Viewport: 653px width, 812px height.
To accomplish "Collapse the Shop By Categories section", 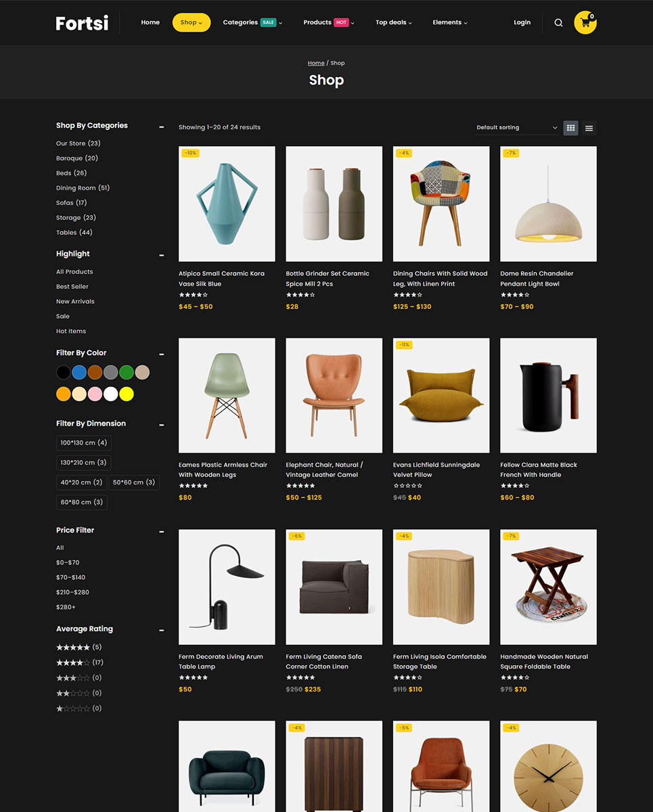I will click(x=161, y=127).
